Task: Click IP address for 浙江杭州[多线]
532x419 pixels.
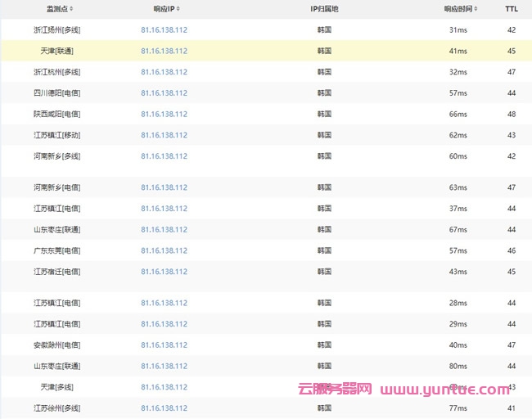Action: (x=164, y=72)
